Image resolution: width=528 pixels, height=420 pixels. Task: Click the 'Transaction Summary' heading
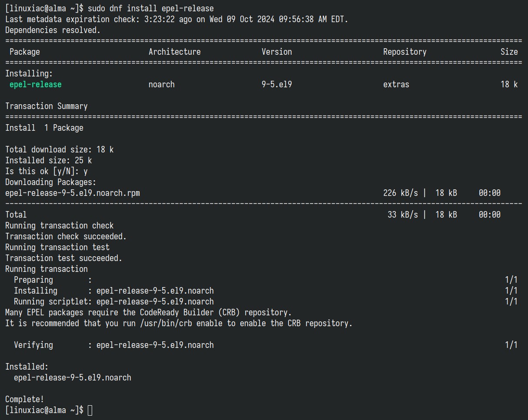pos(46,106)
